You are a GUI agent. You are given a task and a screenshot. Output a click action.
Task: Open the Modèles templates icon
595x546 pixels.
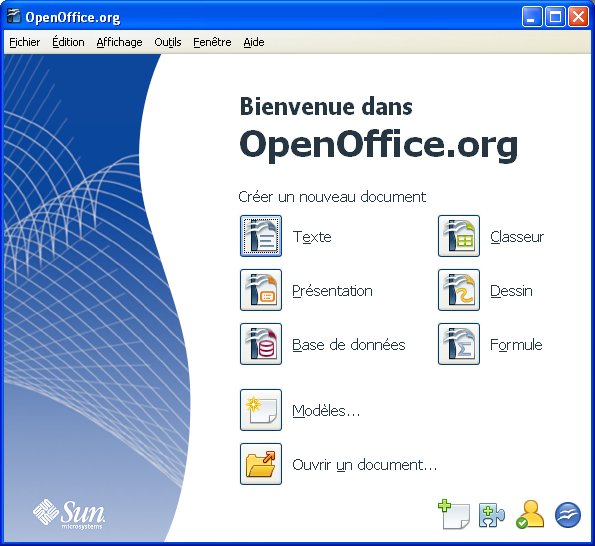261,410
